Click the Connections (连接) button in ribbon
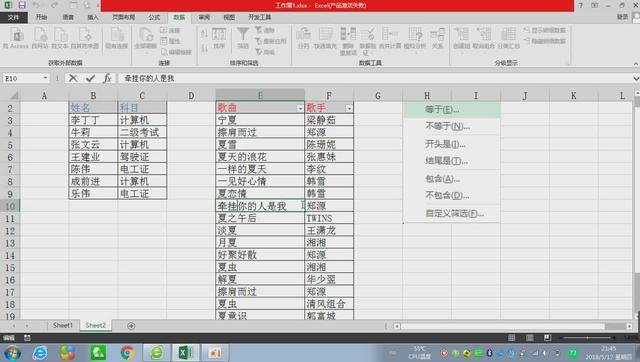640x362 pixels. pyautogui.click(x=171, y=31)
